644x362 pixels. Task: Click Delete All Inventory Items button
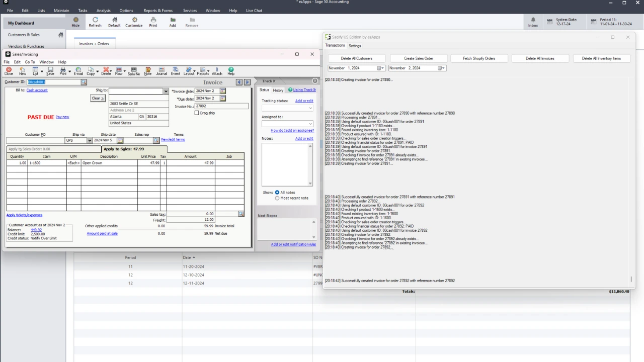pos(601,58)
